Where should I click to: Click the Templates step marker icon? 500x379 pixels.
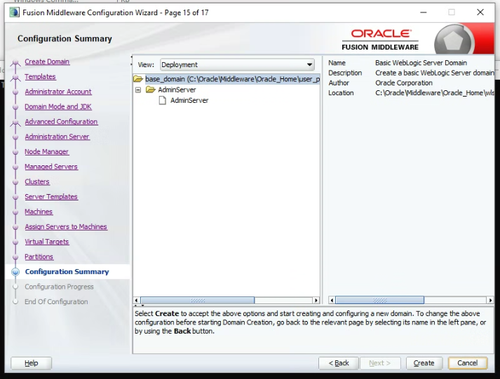click(x=15, y=78)
